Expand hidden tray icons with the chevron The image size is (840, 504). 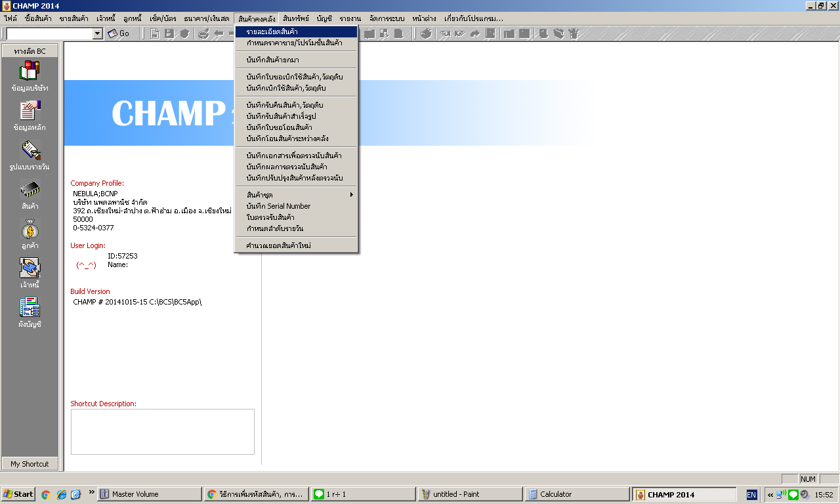pyautogui.click(x=770, y=495)
